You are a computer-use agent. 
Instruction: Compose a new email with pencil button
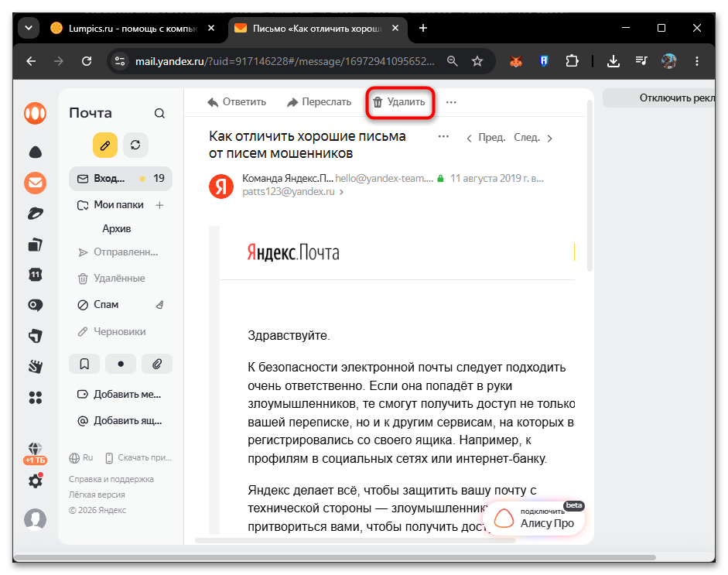[x=105, y=145]
